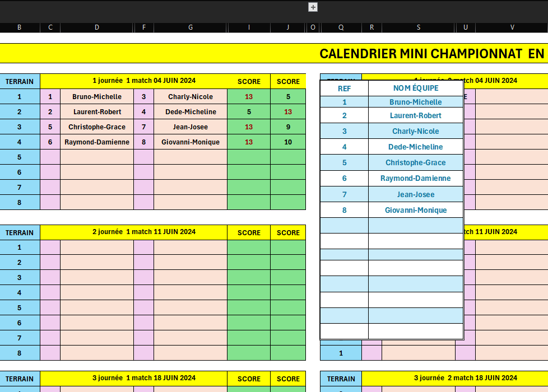Click the CALENDRIER MINI CHAMPIONNAT title
This screenshot has height=392, width=548.
pyautogui.click(x=432, y=54)
